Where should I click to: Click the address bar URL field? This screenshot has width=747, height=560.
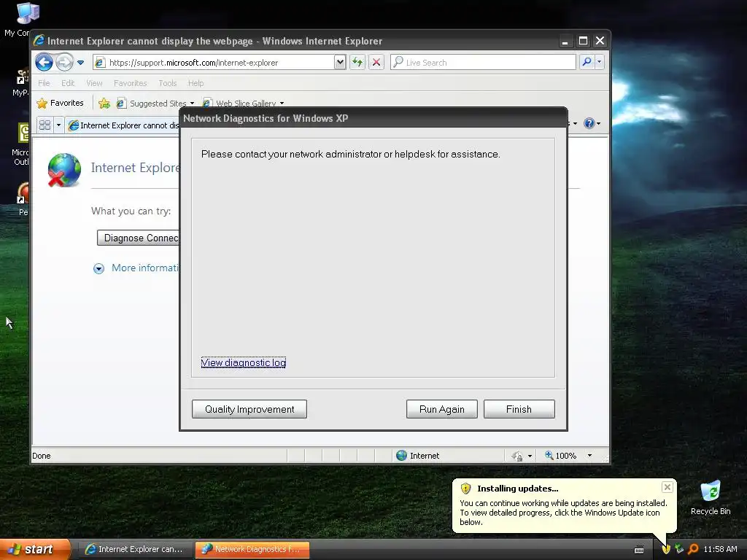pyautogui.click(x=214, y=63)
